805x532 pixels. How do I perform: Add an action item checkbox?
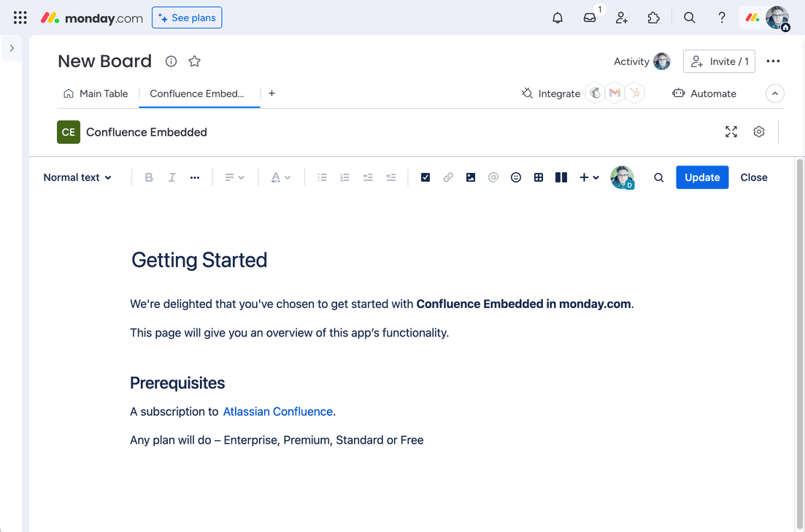pos(425,177)
